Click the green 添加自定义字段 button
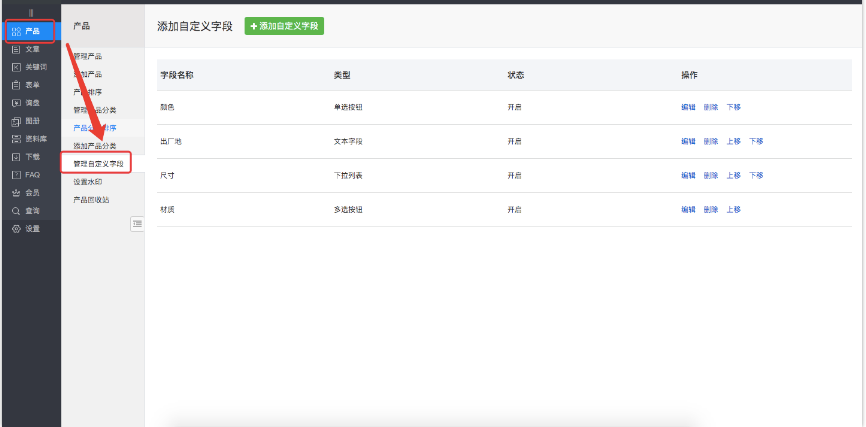Image resolution: width=866 pixels, height=427 pixels. (x=284, y=26)
